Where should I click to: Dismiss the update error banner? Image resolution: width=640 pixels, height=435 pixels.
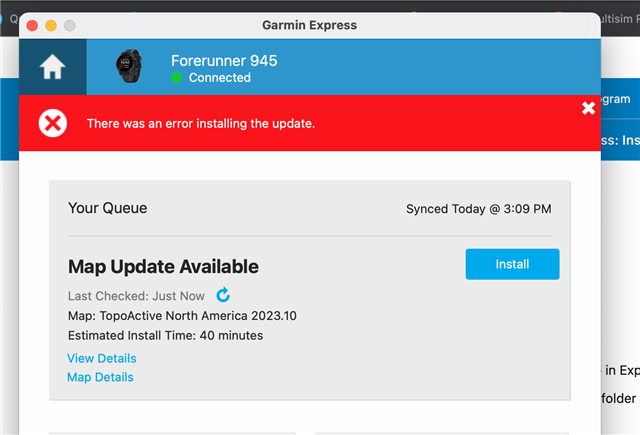pyautogui.click(x=588, y=108)
